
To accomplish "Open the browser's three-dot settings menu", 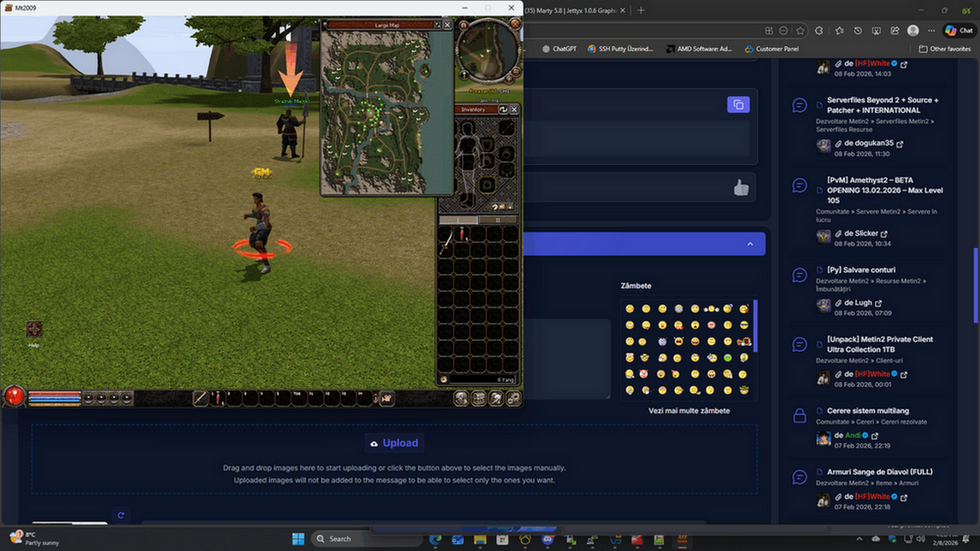I will pyautogui.click(x=932, y=30).
